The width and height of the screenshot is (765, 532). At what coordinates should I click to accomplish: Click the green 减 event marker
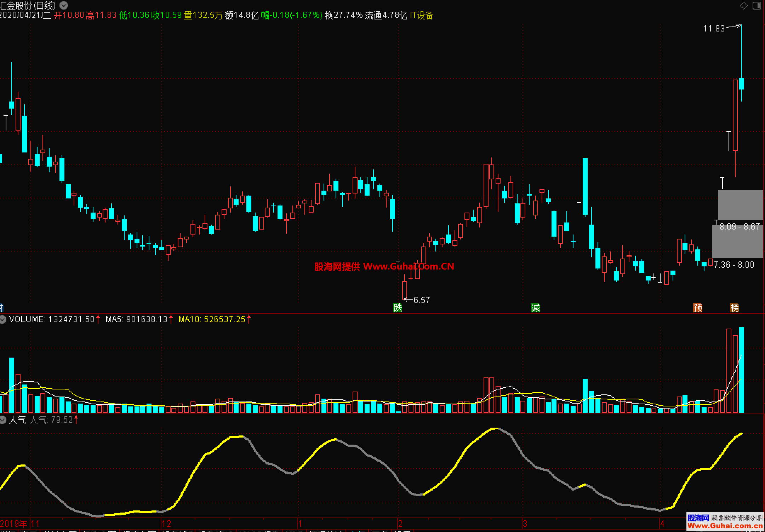(x=536, y=308)
